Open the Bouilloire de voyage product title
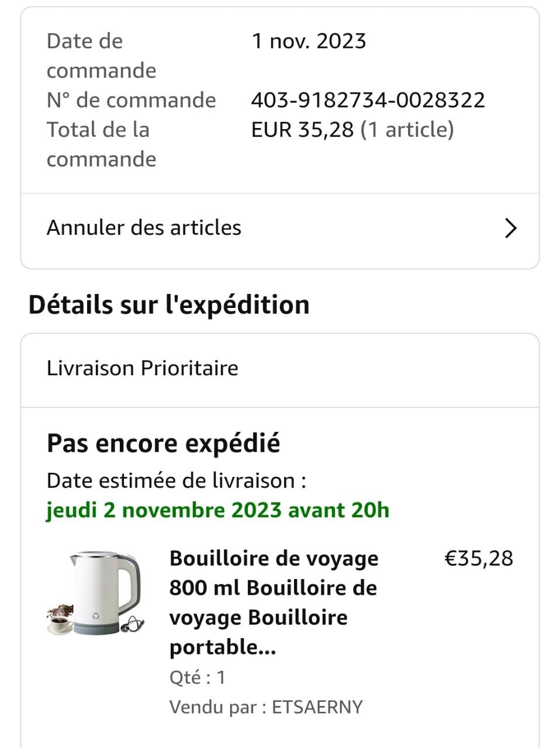 (274, 602)
